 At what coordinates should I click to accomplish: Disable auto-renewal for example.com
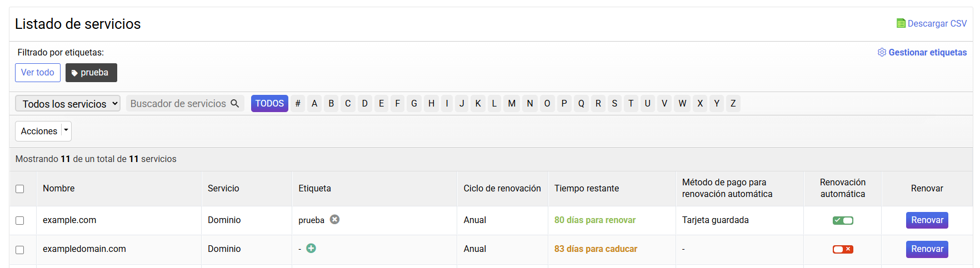coord(843,220)
